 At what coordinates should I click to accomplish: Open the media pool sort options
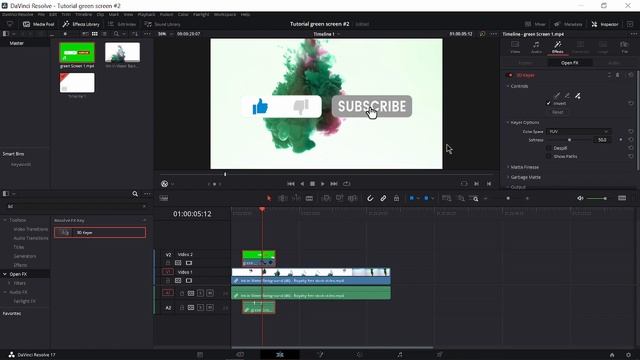tap(135, 34)
